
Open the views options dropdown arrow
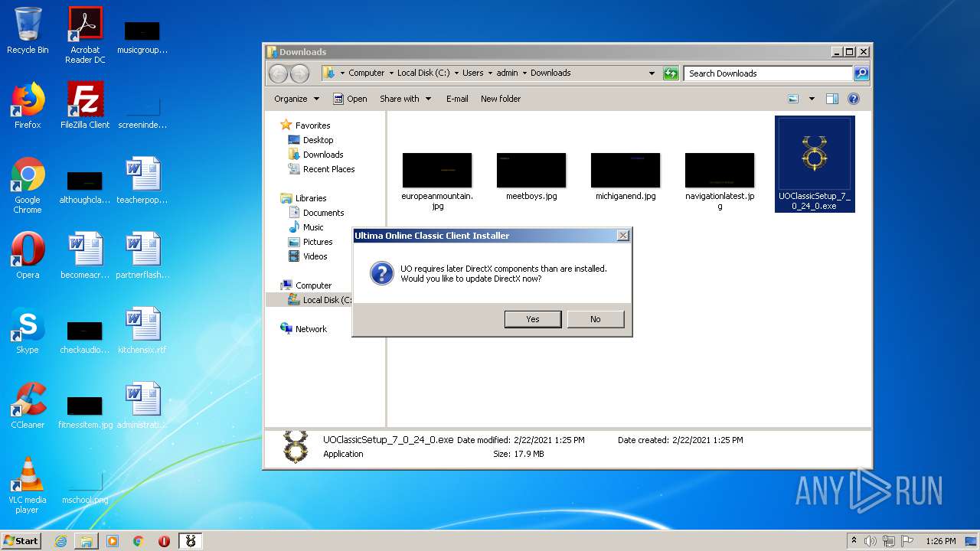tap(812, 99)
